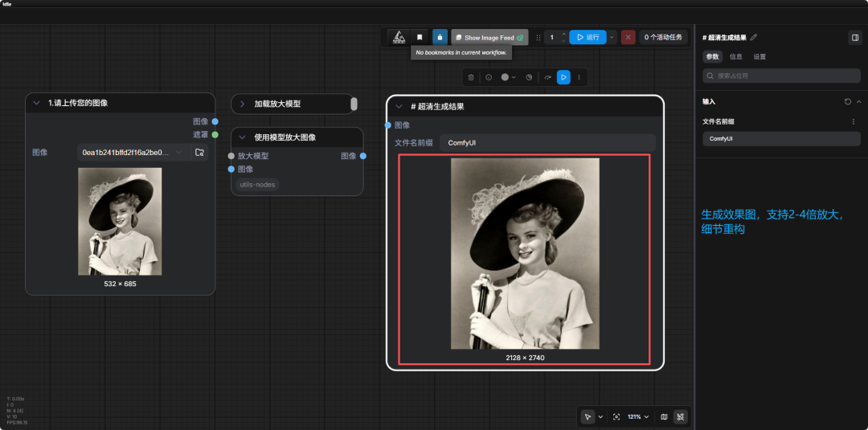The width and height of the screenshot is (868, 430).
Task: Toggle the link visibility icon
Action: point(681,416)
